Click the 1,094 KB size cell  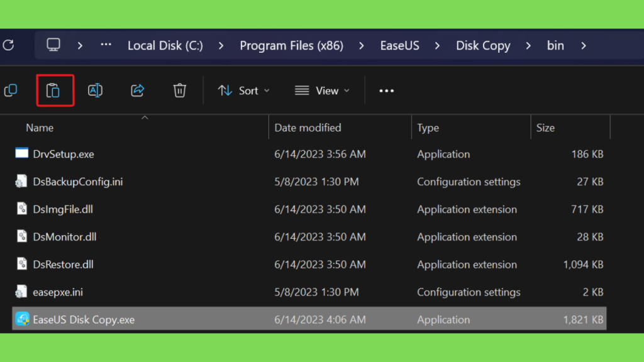click(x=583, y=265)
